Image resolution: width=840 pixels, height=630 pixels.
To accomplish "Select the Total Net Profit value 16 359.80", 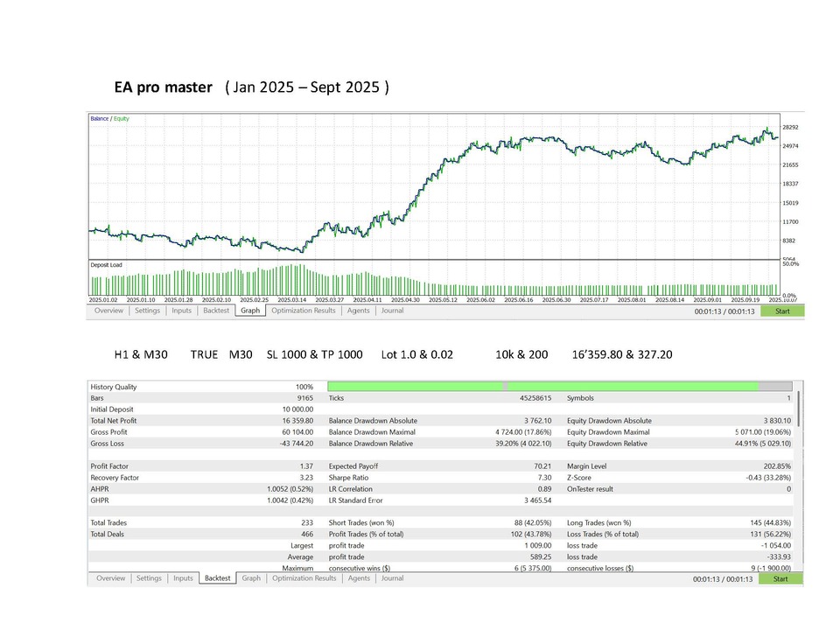I will pos(296,420).
